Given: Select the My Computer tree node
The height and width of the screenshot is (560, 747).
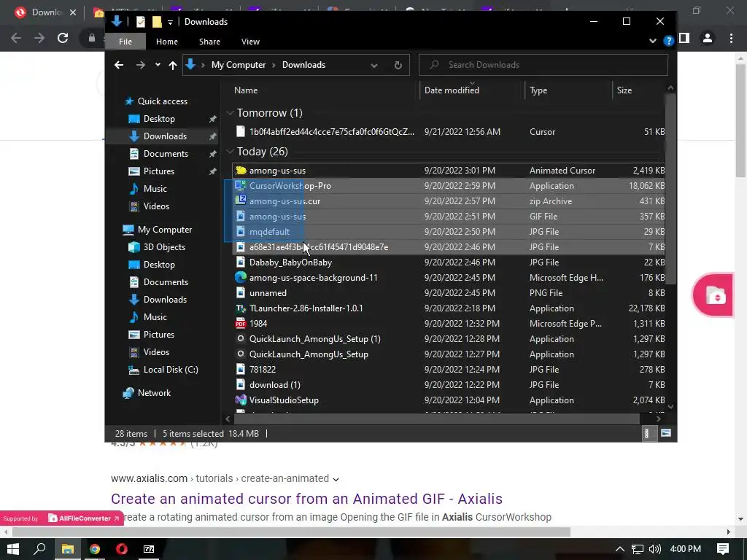Looking at the screenshot, I should 165,230.
